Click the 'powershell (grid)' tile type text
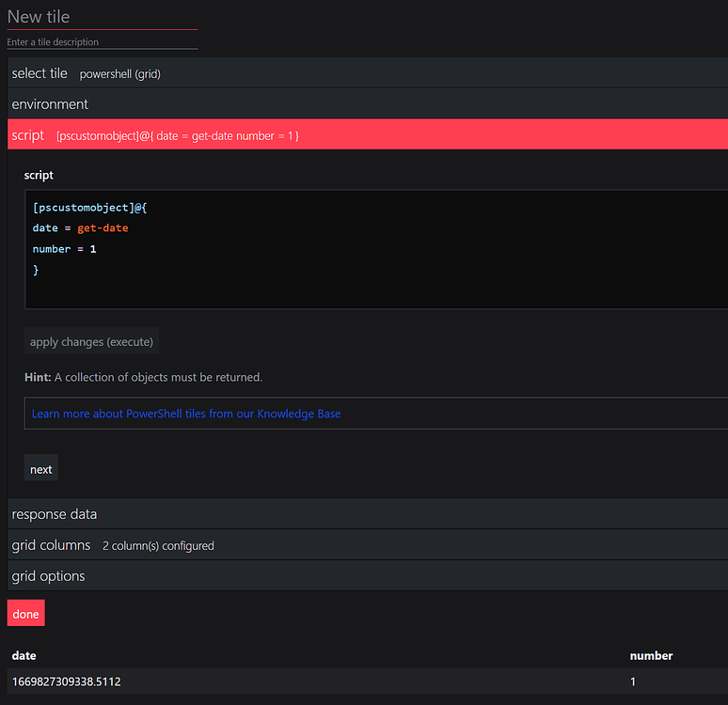Viewport: 728px width, 705px height. click(x=119, y=74)
